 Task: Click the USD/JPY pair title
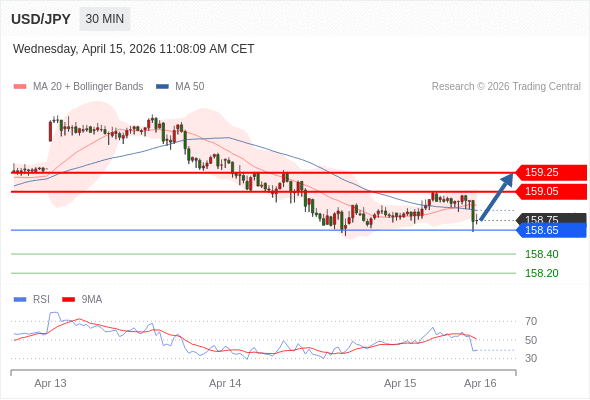click(41, 19)
